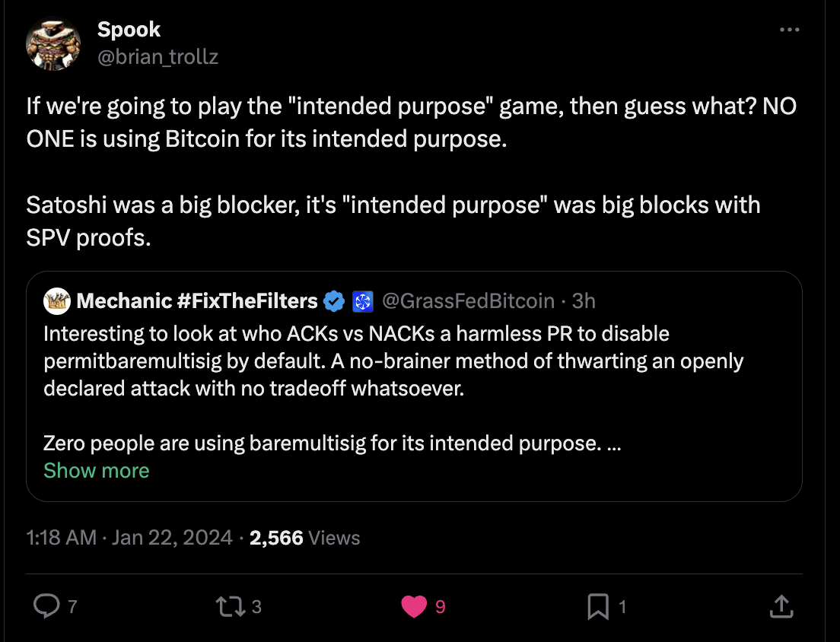The image size is (840, 642).
Task: Click the 1:18 AM · Jan 22, 2024 timestamp
Action: click(129, 538)
